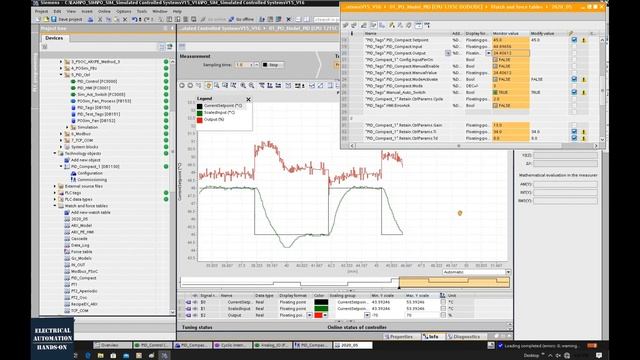Open the Project menu
Screen dimensions: 640x360
coord(41,11)
